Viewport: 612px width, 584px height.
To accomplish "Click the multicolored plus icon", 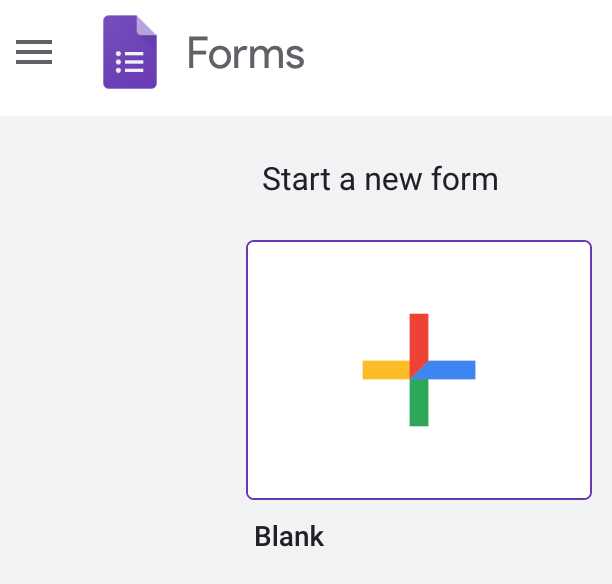I will (x=419, y=370).
